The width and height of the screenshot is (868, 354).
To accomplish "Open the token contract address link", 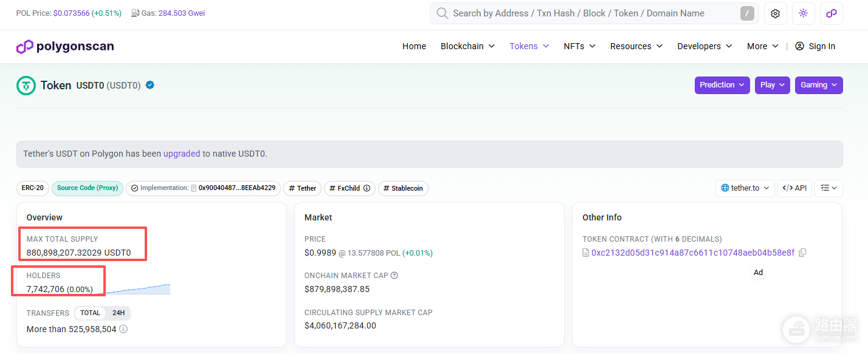I will tap(693, 253).
